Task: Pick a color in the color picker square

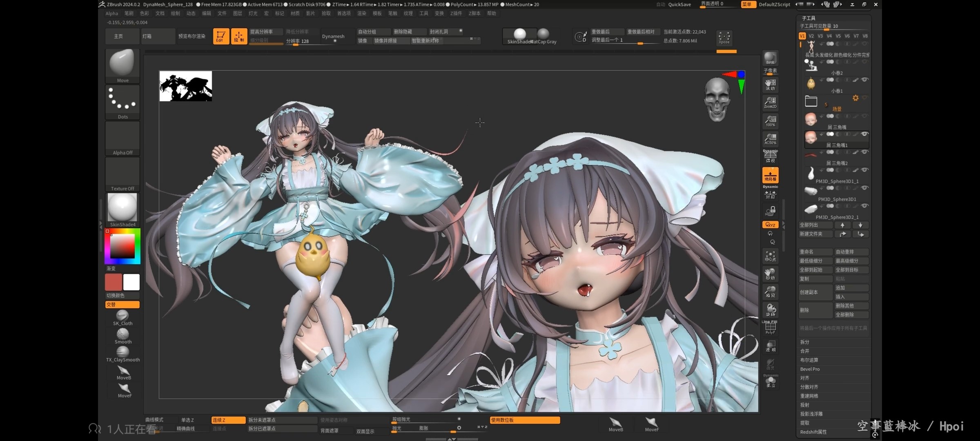Action: click(x=122, y=246)
